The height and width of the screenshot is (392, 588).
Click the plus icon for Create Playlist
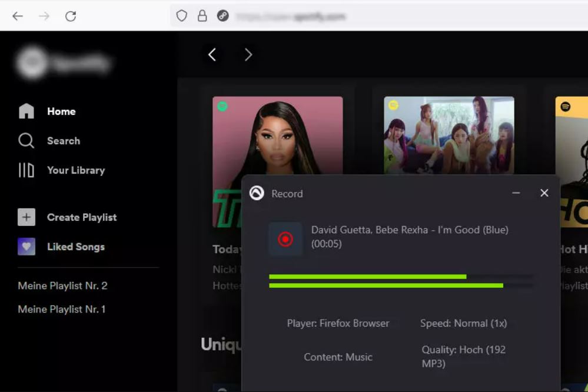pyautogui.click(x=26, y=217)
